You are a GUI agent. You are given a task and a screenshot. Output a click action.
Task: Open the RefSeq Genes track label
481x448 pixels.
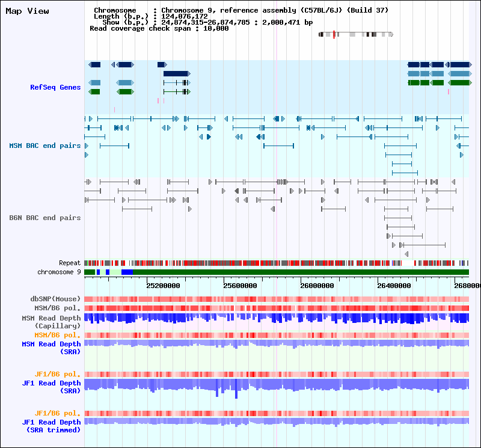click(55, 87)
